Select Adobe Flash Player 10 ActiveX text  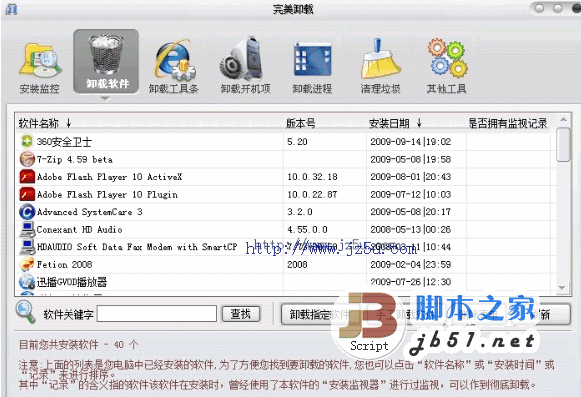pyautogui.click(x=110, y=177)
